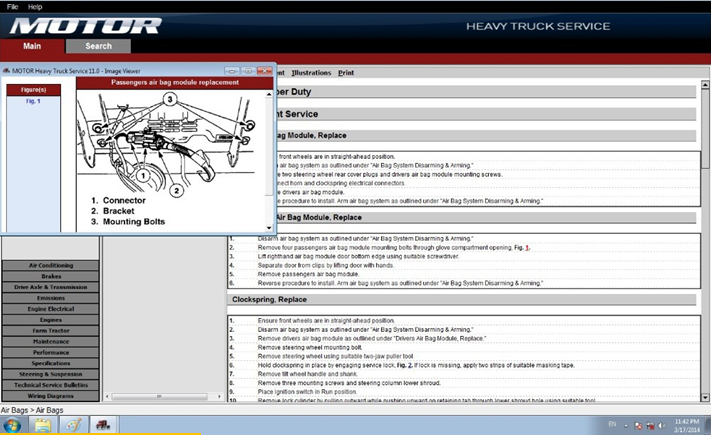Minimize the Image Viewer window
The image size is (711, 435).
(x=232, y=71)
